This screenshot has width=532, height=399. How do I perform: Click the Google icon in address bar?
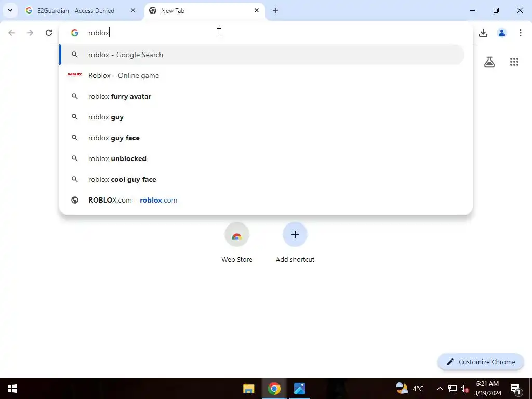click(x=75, y=33)
